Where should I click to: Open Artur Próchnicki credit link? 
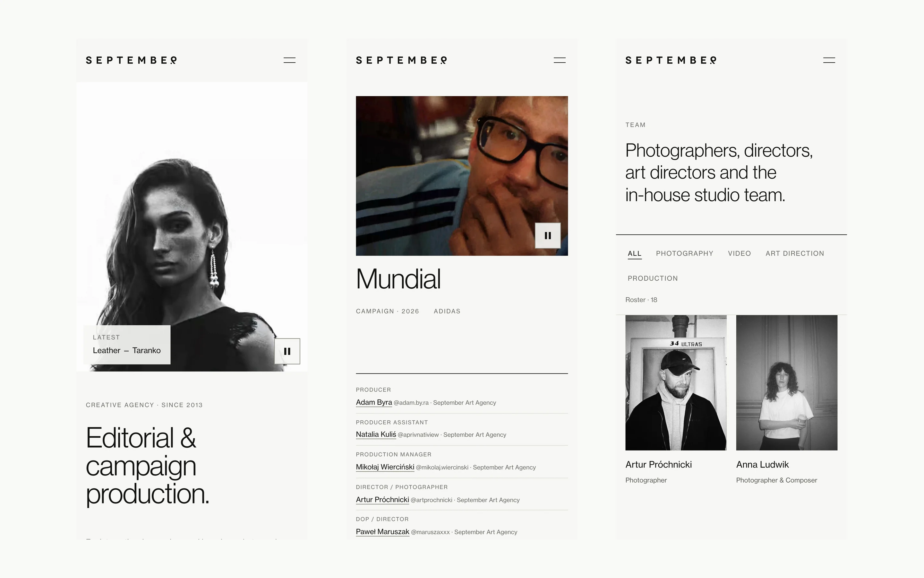point(382,499)
